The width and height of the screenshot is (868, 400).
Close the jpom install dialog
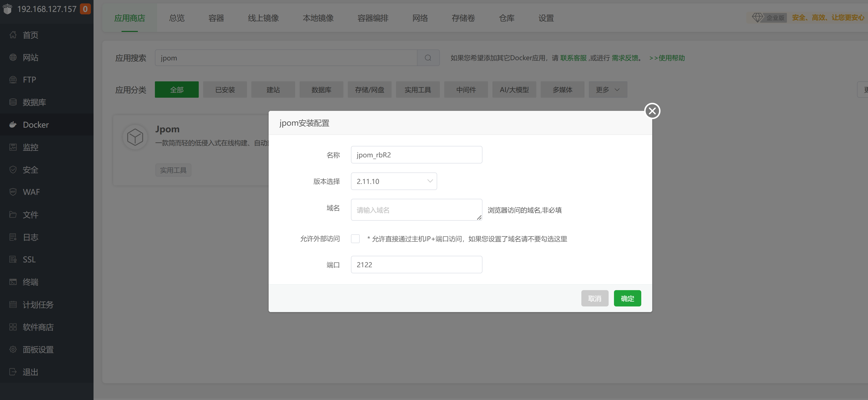(652, 111)
